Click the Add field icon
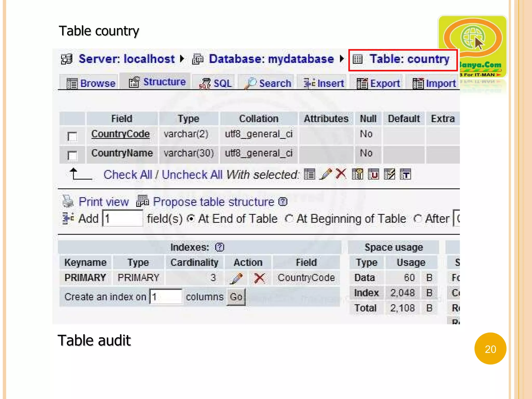This screenshot has width=532, height=399. 68,218
